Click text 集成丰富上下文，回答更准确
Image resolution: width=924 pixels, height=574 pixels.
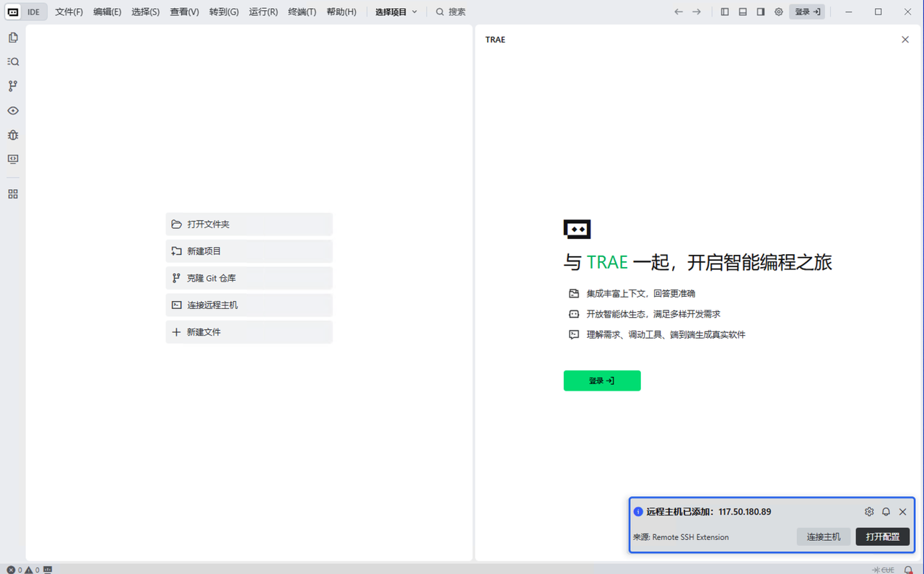tap(641, 294)
